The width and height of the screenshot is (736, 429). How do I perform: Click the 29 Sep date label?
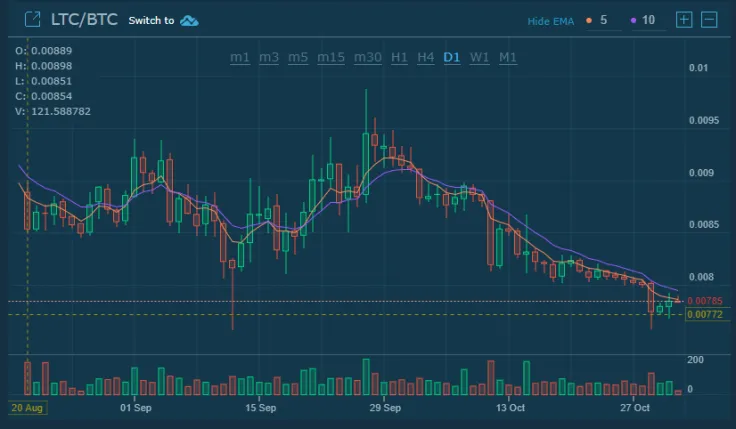click(x=385, y=408)
